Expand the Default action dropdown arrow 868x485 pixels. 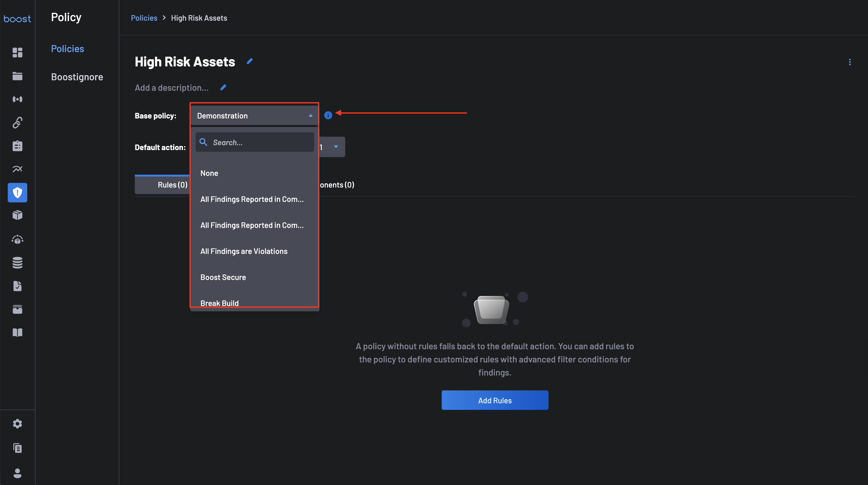pos(335,147)
